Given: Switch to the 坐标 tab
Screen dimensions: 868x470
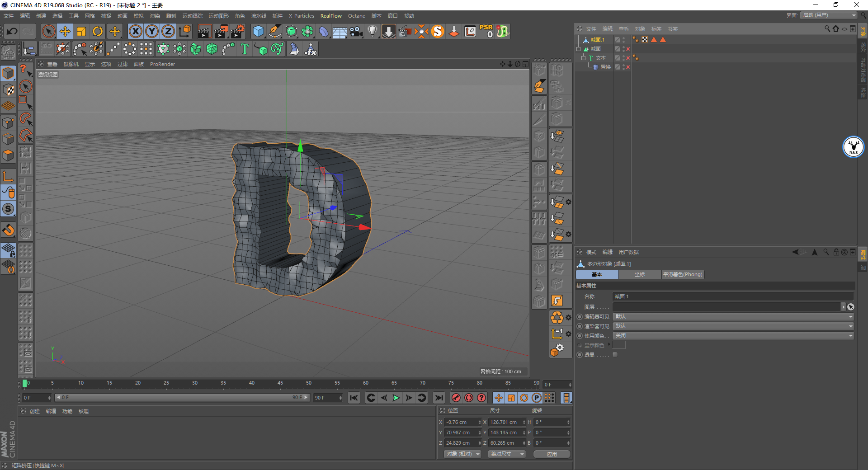Looking at the screenshot, I should tap(639, 274).
